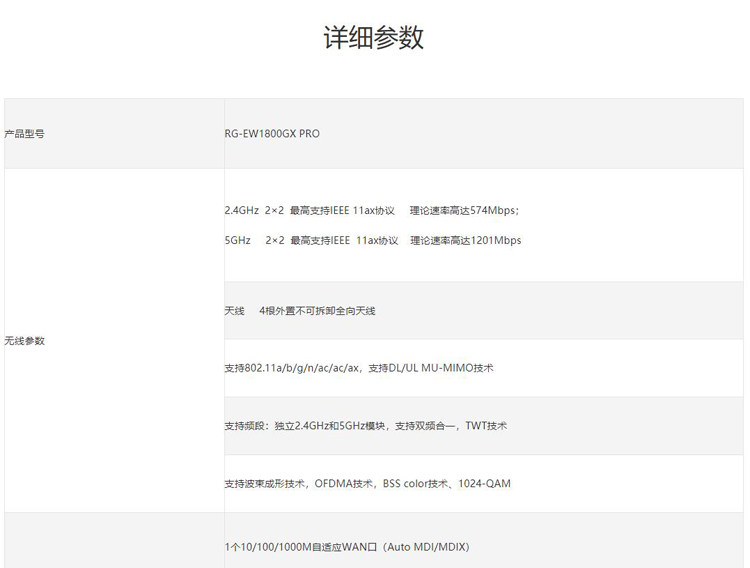The width and height of the screenshot is (750, 568).
Task: Click the RG-EW1800GX PRO model value
Action: tap(272, 134)
